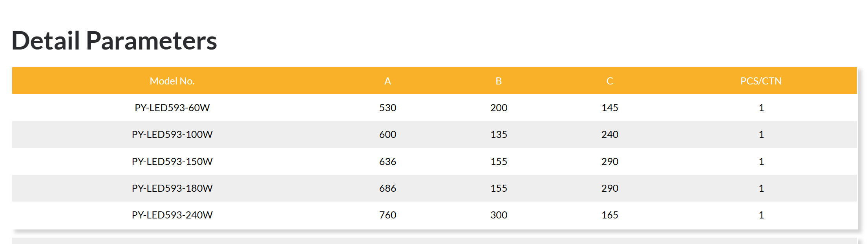The width and height of the screenshot is (868, 244).
Task: Click the B value 300
Action: 499,215
